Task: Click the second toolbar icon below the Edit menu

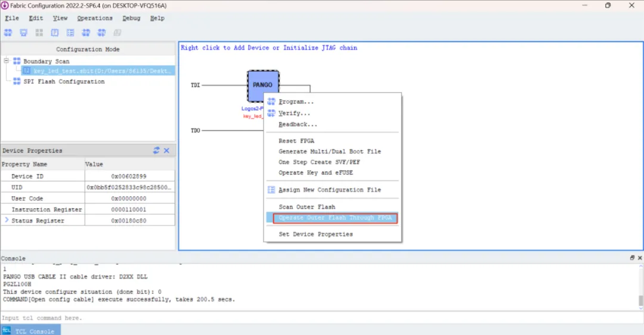Action: coord(23,32)
